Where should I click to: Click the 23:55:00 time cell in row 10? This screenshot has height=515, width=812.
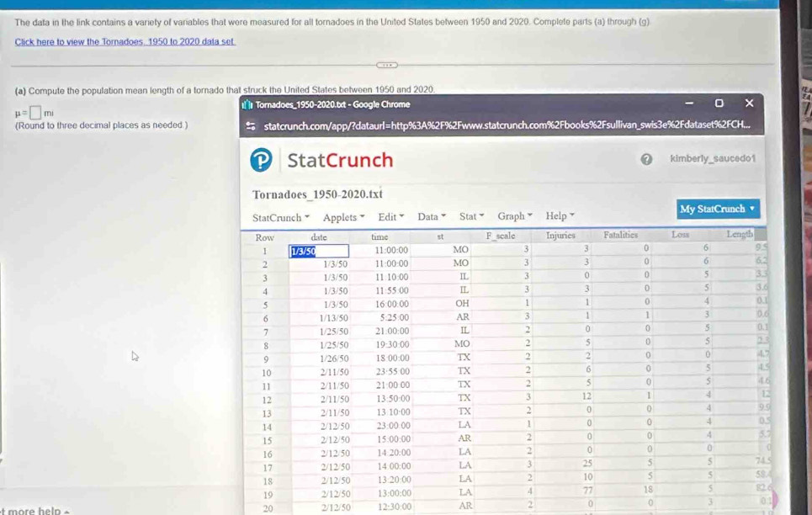(x=392, y=371)
